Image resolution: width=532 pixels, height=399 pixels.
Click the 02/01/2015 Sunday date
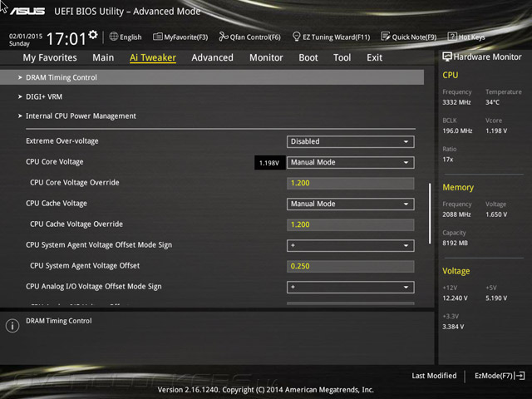(26, 40)
